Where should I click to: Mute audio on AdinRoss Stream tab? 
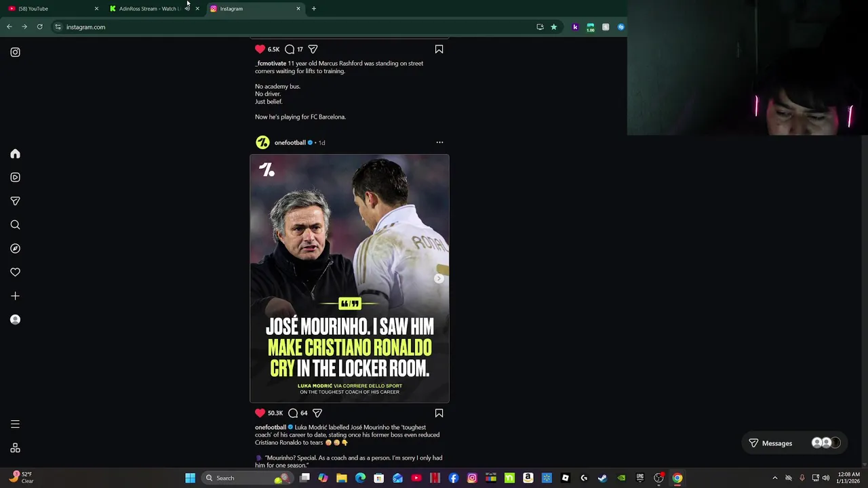(187, 9)
